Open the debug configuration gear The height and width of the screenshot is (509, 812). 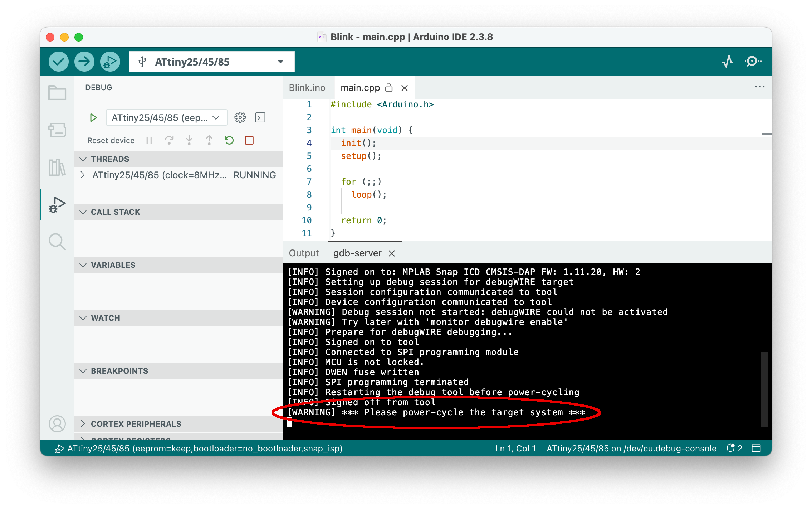pyautogui.click(x=240, y=117)
